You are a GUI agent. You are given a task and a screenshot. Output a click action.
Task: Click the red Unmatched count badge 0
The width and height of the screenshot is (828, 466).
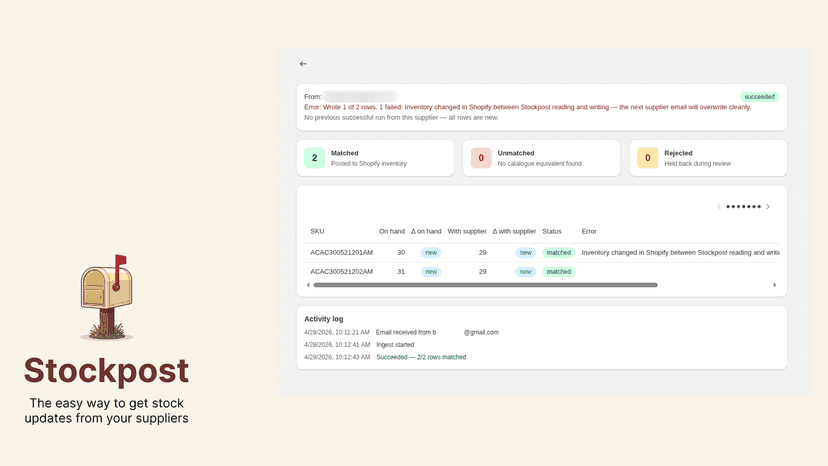coord(481,158)
